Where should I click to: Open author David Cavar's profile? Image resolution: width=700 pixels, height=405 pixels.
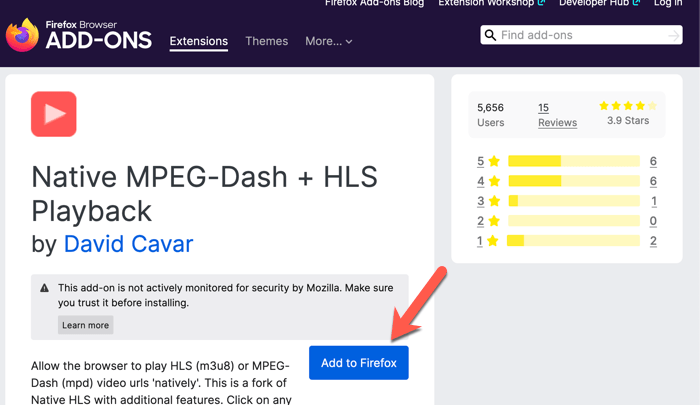[x=128, y=243]
